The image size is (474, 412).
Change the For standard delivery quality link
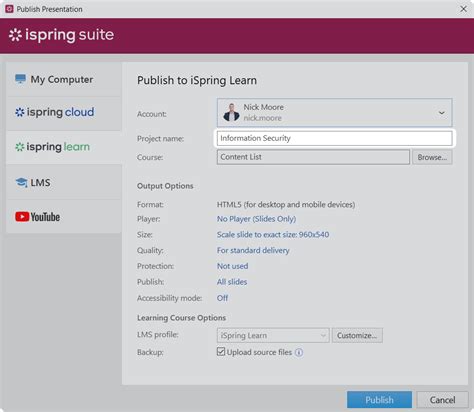pyautogui.click(x=253, y=250)
